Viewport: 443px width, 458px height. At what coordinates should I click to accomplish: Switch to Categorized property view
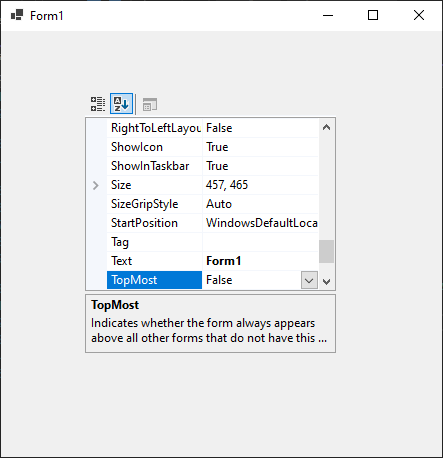pyautogui.click(x=98, y=104)
